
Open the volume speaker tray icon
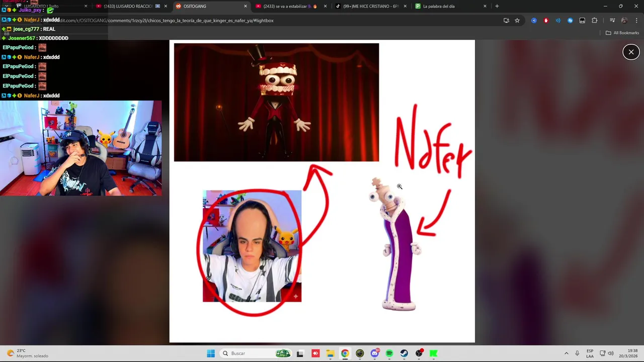click(611, 353)
